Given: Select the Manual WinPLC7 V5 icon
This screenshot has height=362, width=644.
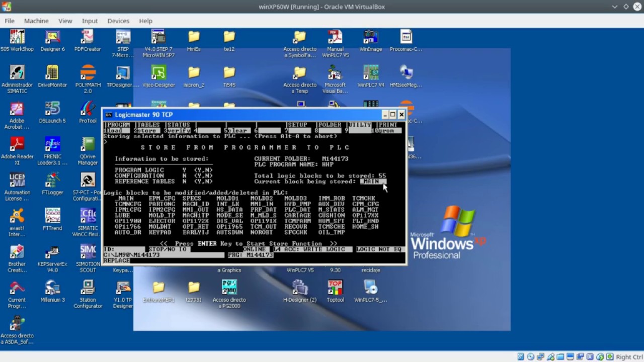Looking at the screenshot, I should tap(335, 44).
